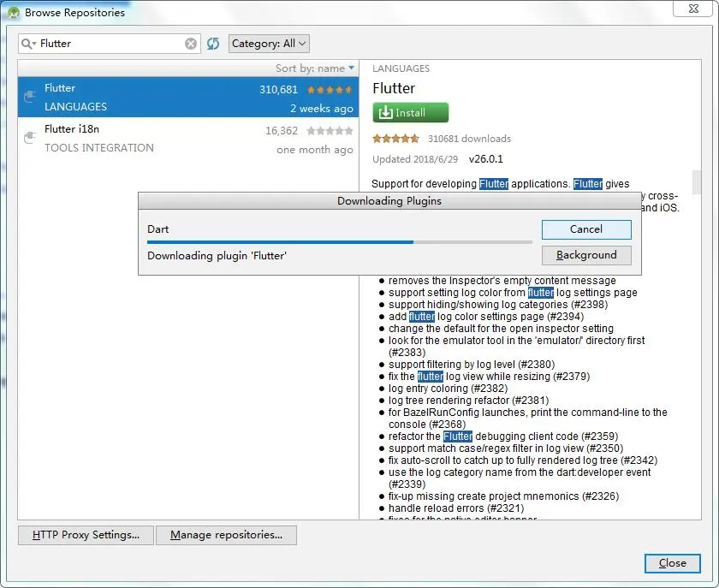Click the description panel scrollbar
This screenshot has width=719, height=588.
coord(697,182)
